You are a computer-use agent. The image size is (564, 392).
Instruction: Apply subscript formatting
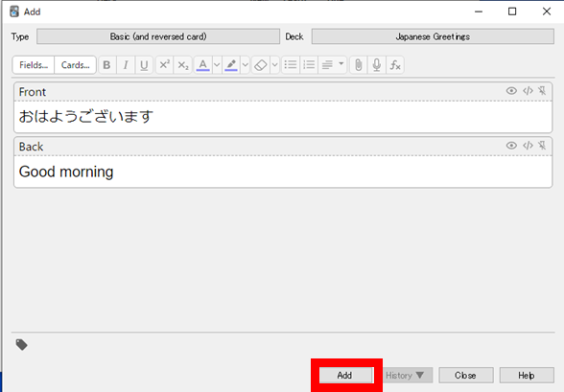[183, 65]
